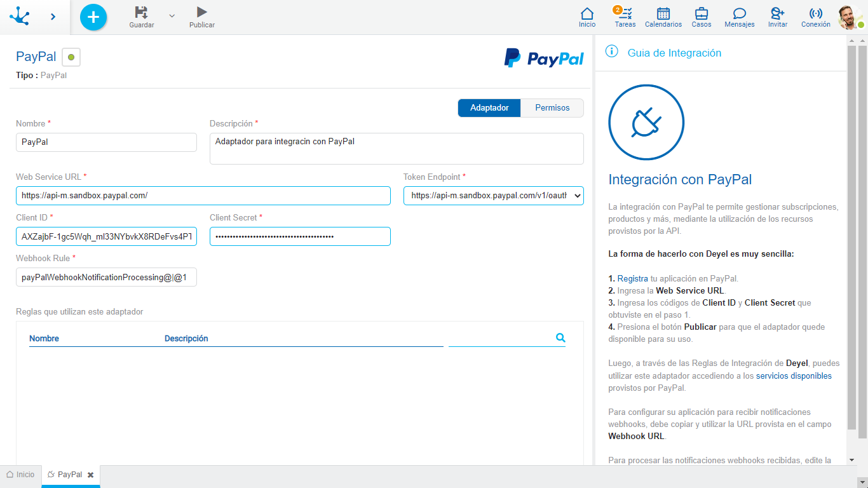The height and width of the screenshot is (488, 868).
Task: Click the Client Secret password field
Action: (300, 236)
